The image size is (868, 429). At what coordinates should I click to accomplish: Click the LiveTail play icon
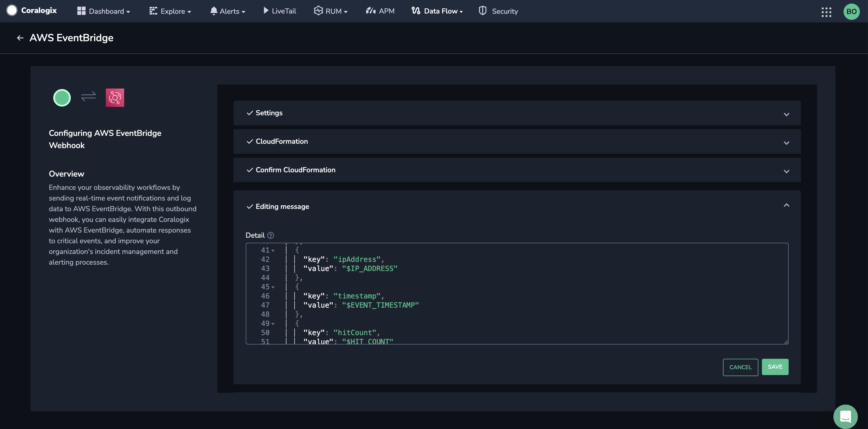coord(266,11)
